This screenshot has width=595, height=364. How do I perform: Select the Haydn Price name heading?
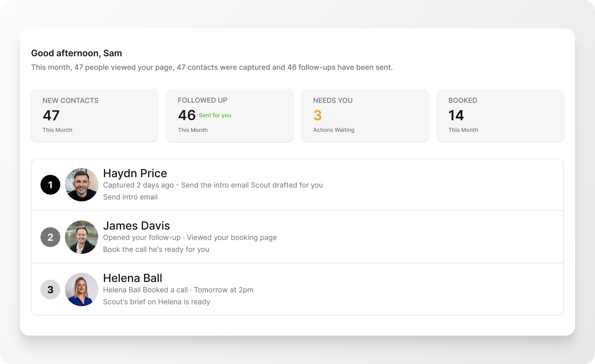coord(135,173)
